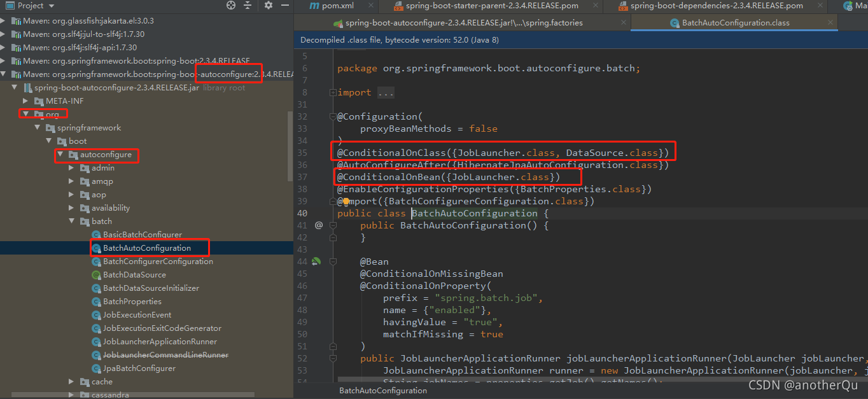Expand the availability package
Viewport: 868px width, 399px height.
point(72,207)
